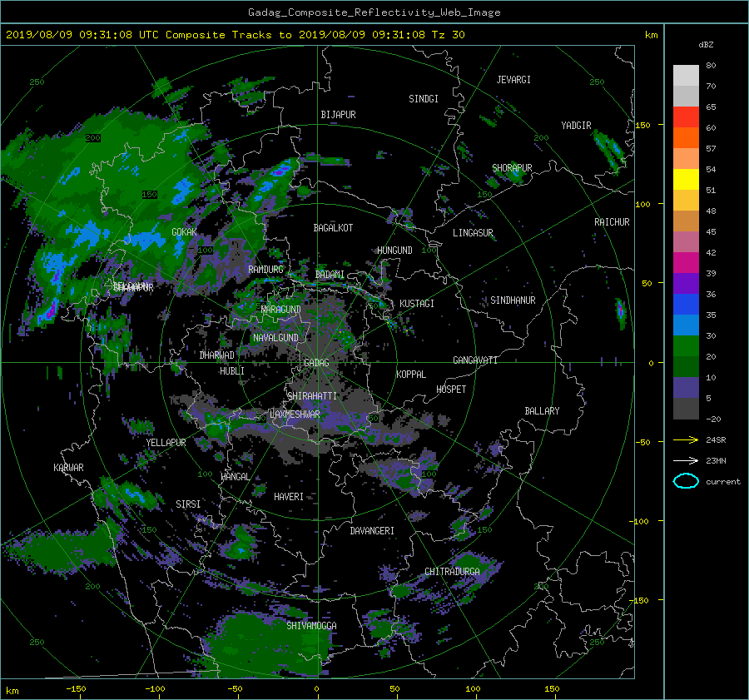This screenshot has width=749, height=700.
Task: Click the CHITRADURGA city label
Action: coord(453,572)
